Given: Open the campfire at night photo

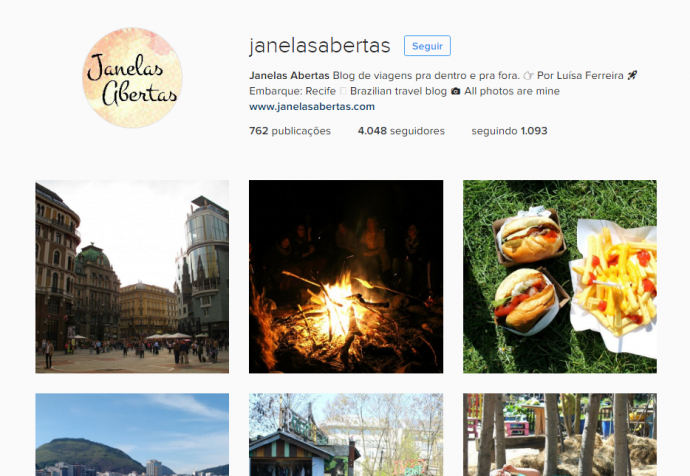Looking at the screenshot, I should pos(346,276).
